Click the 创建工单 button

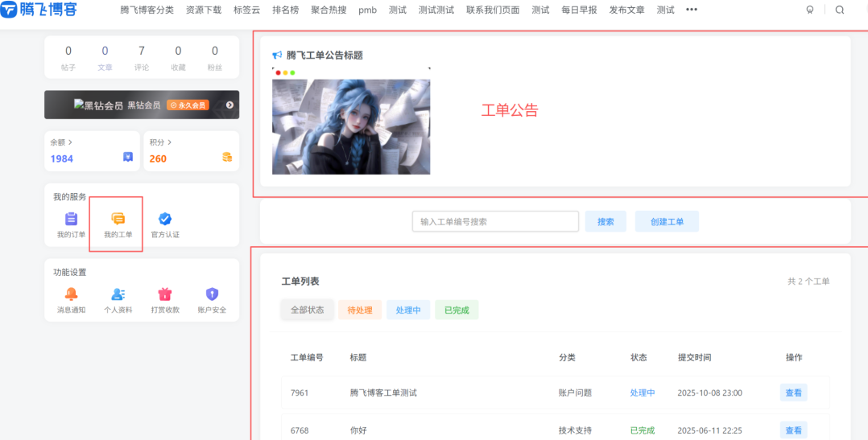(667, 222)
